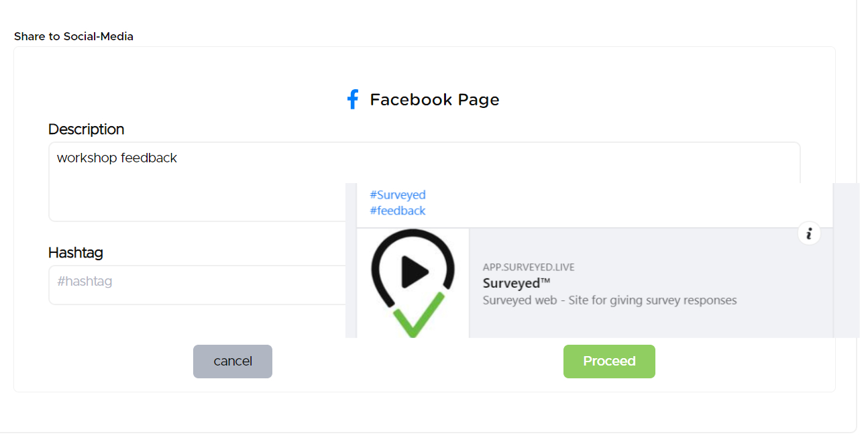The height and width of the screenshot is (444, 868).
Task: Click the Description field label
Action: pos(87,129)
